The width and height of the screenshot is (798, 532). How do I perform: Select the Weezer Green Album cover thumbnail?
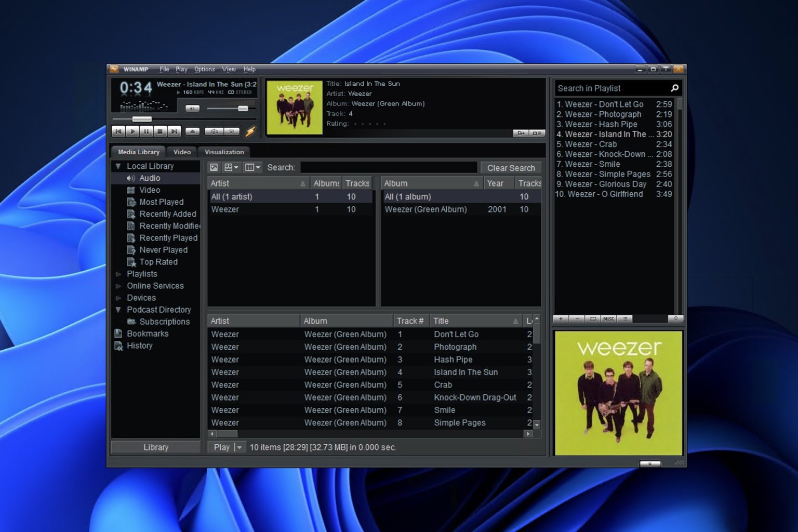[x=618, y=393]
